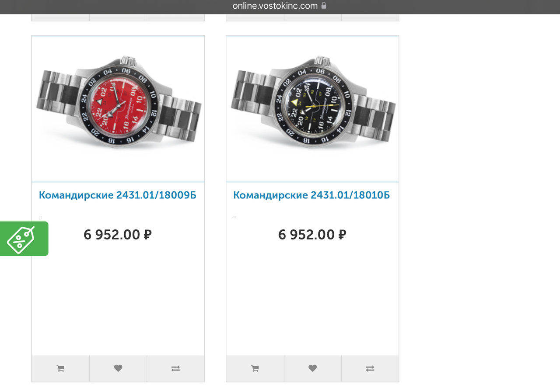Add Командирские 2431.01/18010Б to cart
The image size is (560, 392).
point(255,368)
